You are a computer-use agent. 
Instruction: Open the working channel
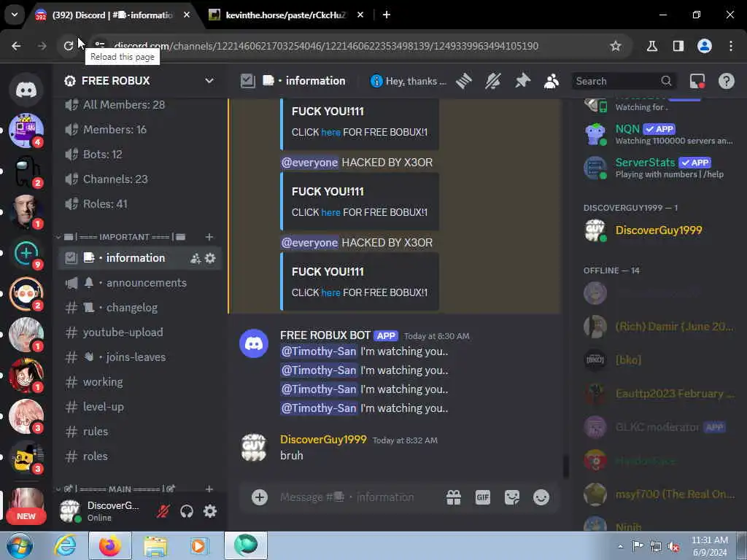(x=139, y=382)
